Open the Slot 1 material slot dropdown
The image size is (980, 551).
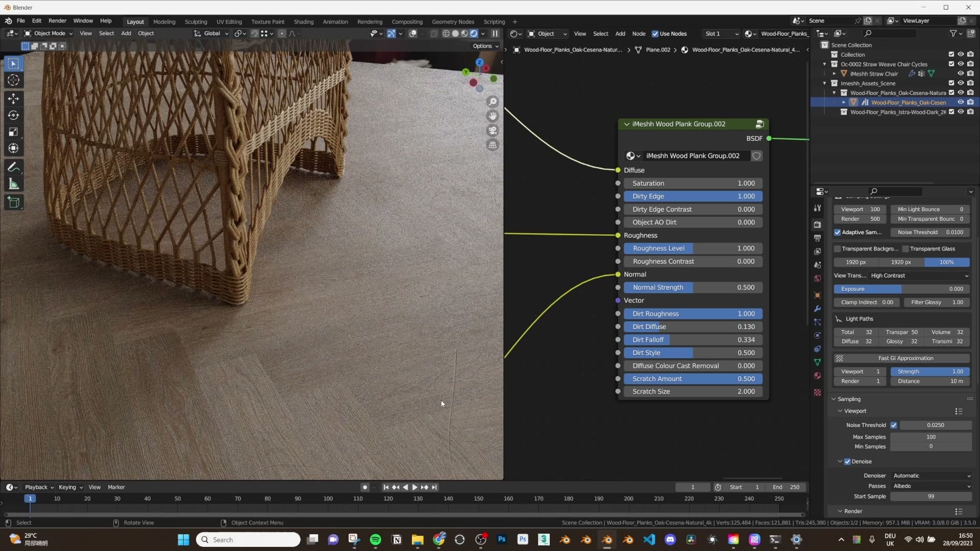coord(721,34)
